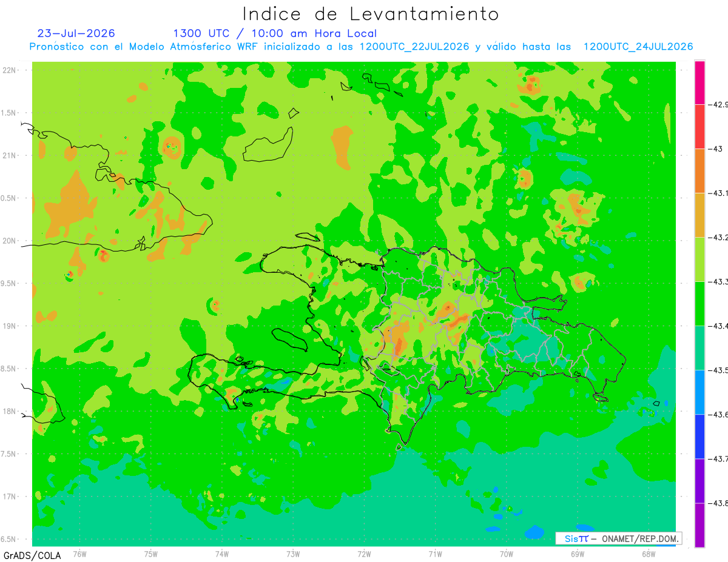The image size is (728, 562).
Task: Click the '-43.7' color bar label
Action: click(718, 459)
